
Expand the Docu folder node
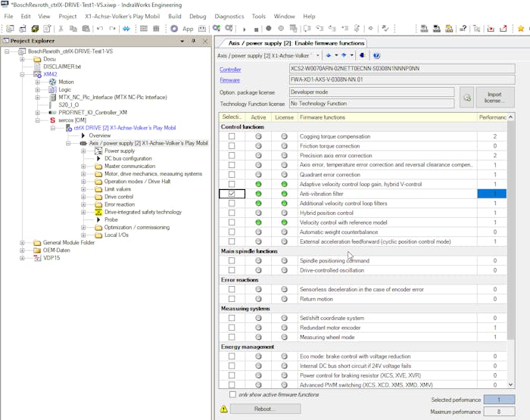[22, 59]
